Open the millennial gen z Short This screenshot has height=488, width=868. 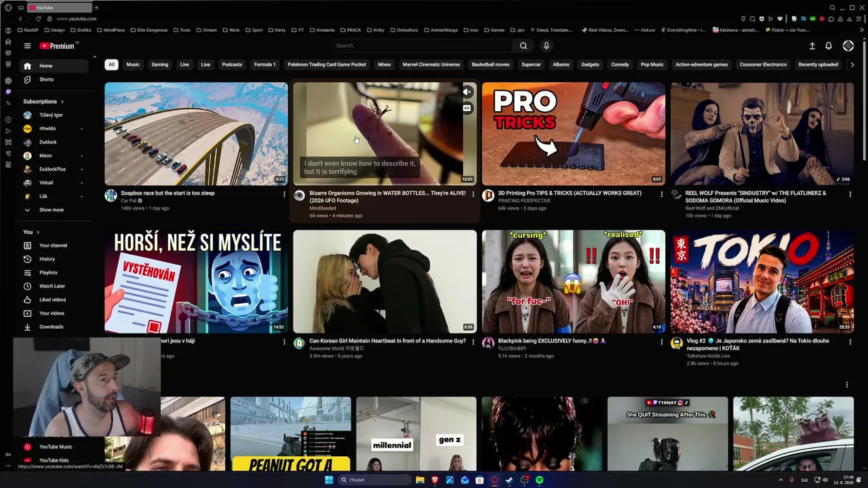click(416, 434)
